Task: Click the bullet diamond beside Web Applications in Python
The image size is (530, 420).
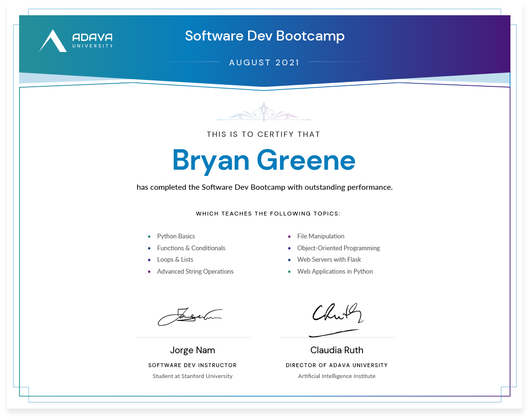Action: click(x=289, y=272)
